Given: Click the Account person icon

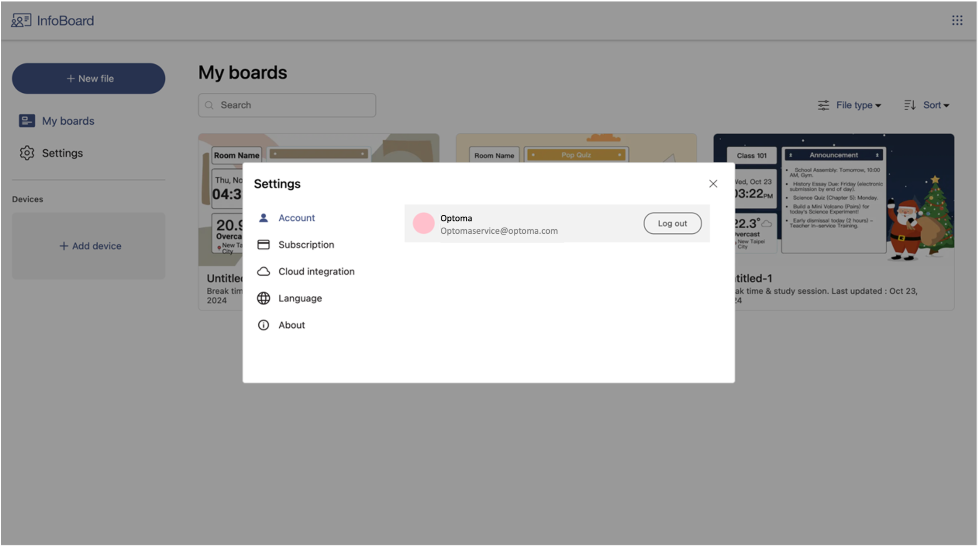Looking at the screenshot, I should (264, 218).
